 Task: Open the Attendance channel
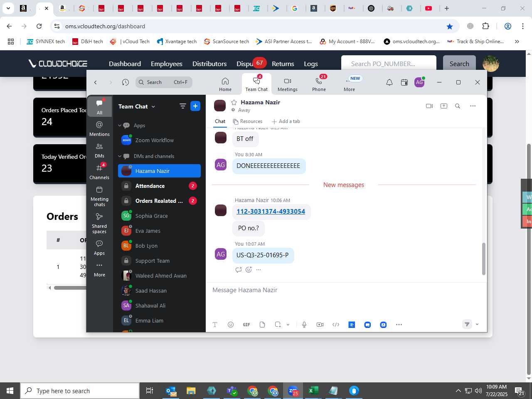click(x=159, y=186)
